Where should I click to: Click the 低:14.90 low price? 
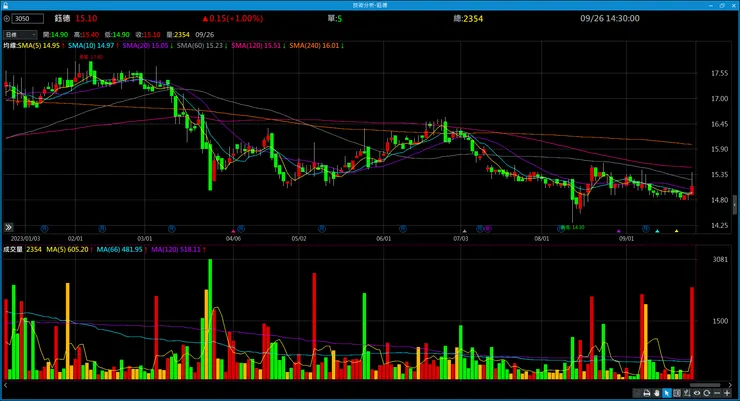(x=117, y=34)
